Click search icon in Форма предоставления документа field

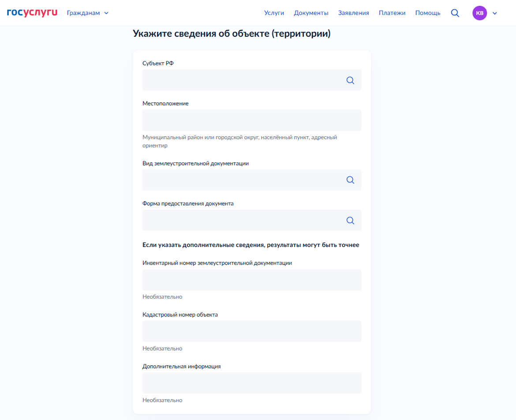pyautogui.click(x=350, y=221)
